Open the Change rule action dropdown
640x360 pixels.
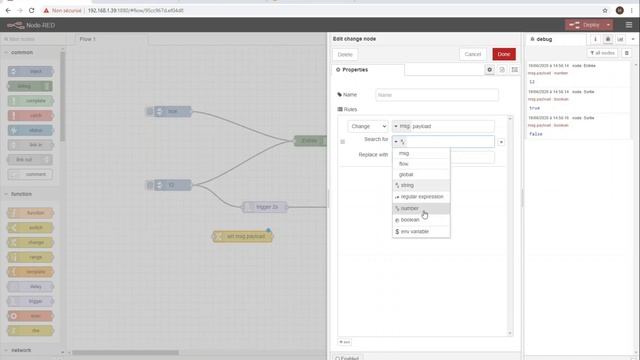coord(367,127)
